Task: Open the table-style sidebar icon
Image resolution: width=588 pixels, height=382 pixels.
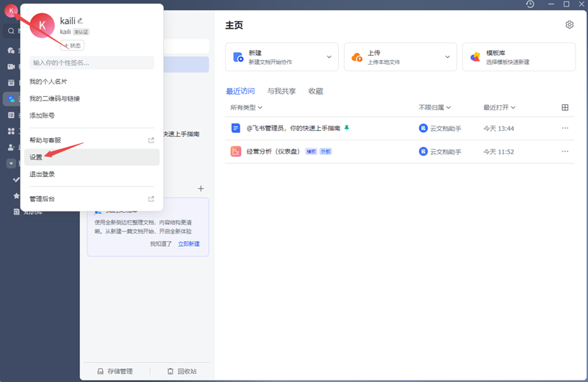Action: click(11, 115)
